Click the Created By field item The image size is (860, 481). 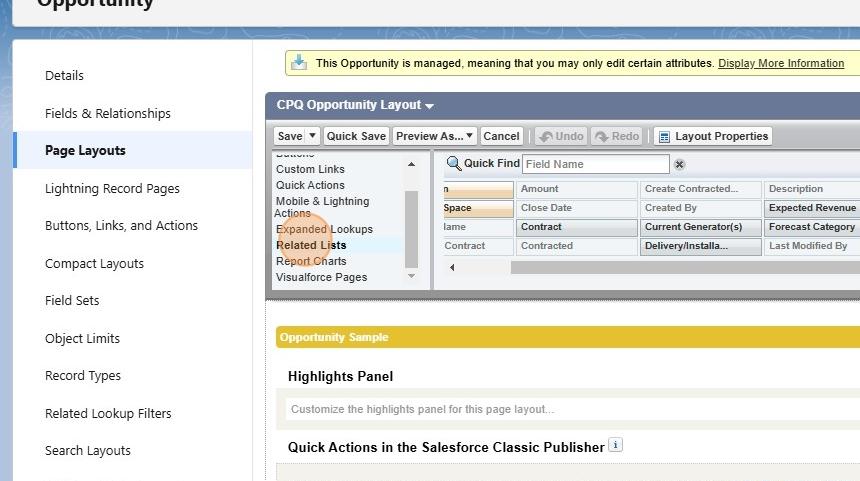click(x=701, y=208)
